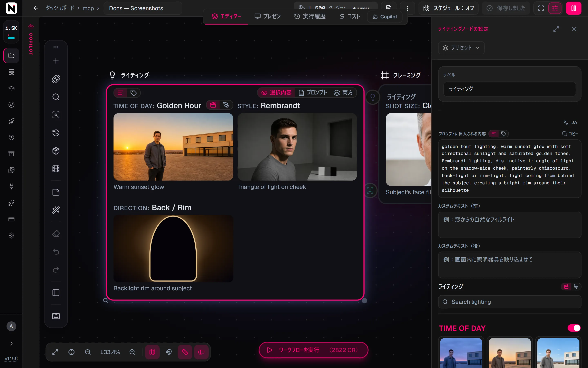The image size is (588, 368).
Task: Switch to the コスト tab
Action: 350,16
